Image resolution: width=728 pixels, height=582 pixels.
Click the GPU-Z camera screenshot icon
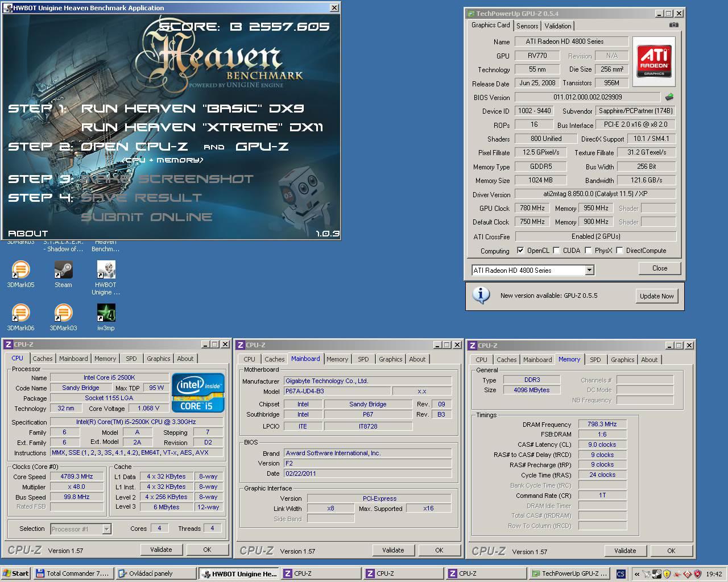point(674,25)
